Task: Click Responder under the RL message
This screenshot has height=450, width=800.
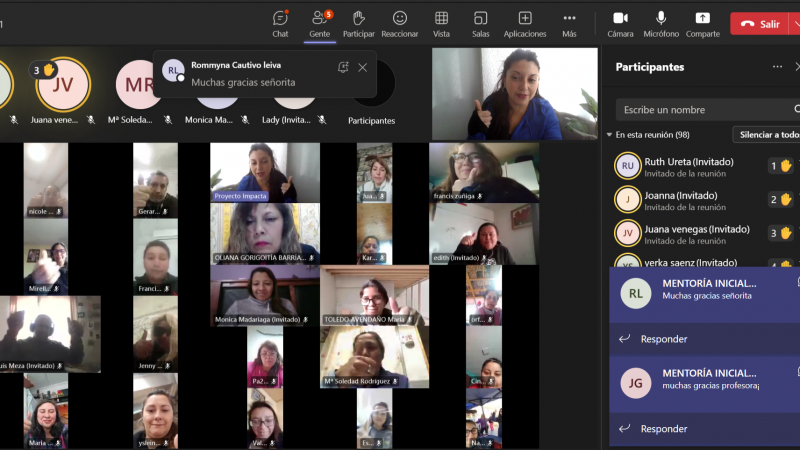Action: click(x=663, y=339)
